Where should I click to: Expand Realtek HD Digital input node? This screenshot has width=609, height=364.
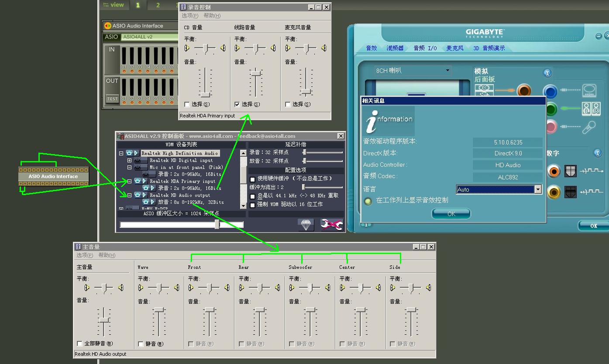(x=129, y=161)
